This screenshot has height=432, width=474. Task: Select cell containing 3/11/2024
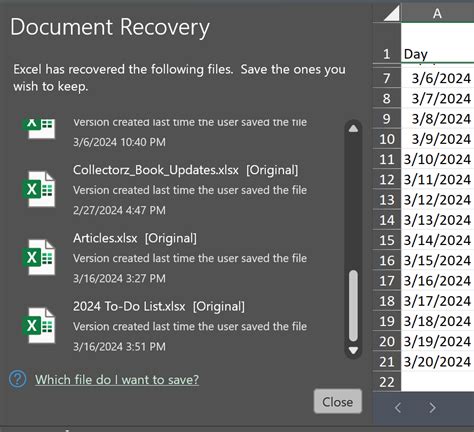coord(437,180)
